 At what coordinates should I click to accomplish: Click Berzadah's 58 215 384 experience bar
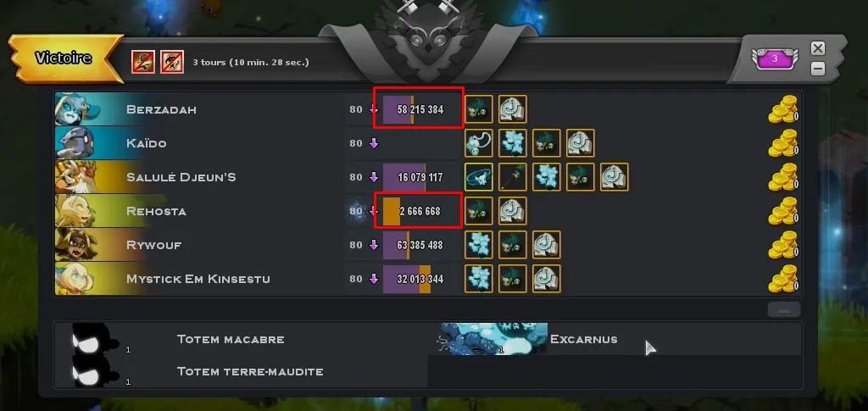tap(421, 109)
